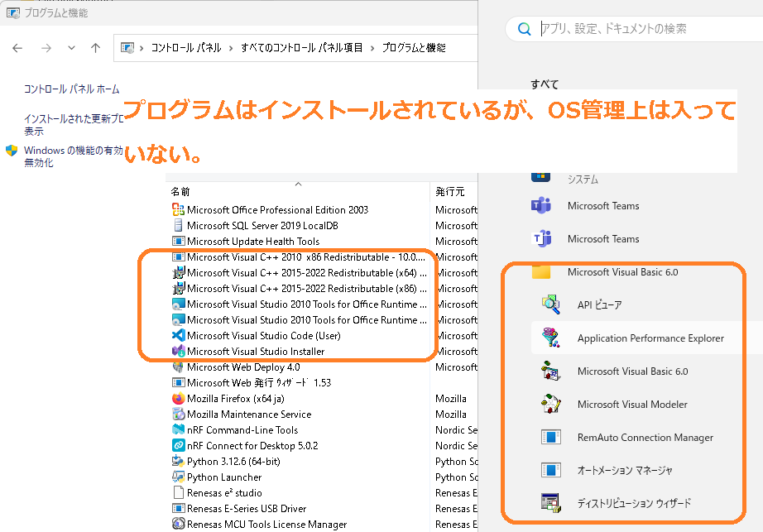Click the Microsoft Web Deploy 4.0 icon
This screenshot has width=763, height=532.
178,367
